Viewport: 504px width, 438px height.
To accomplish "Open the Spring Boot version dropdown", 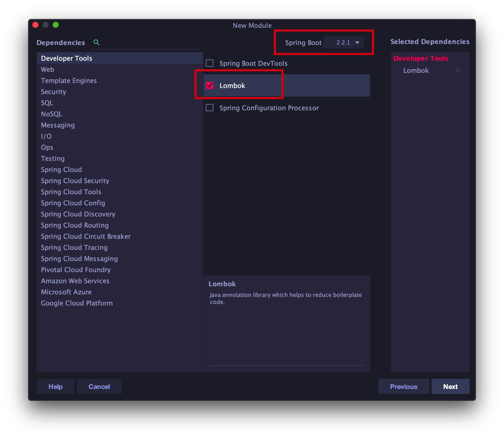I will [x=343, y=42].
